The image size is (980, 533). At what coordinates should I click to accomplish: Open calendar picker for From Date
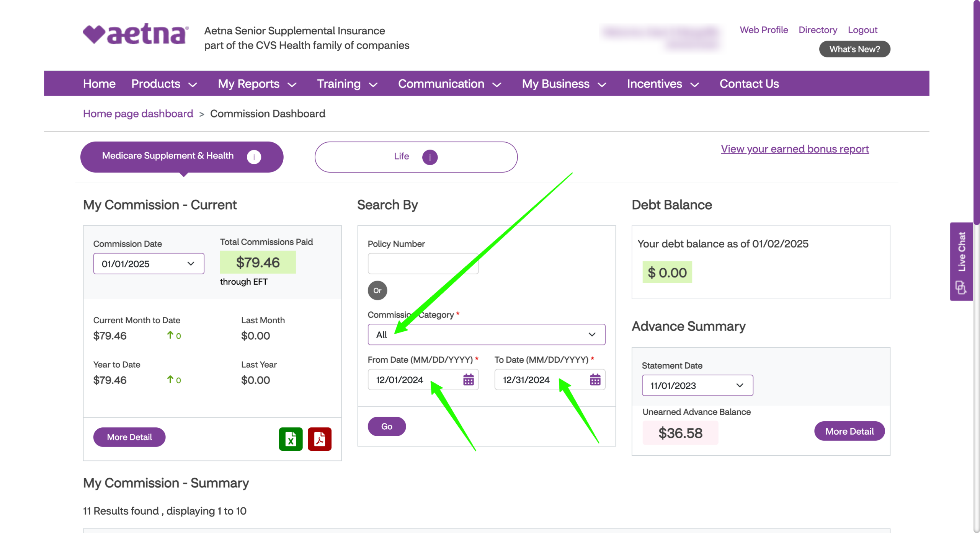click(468, 380)
